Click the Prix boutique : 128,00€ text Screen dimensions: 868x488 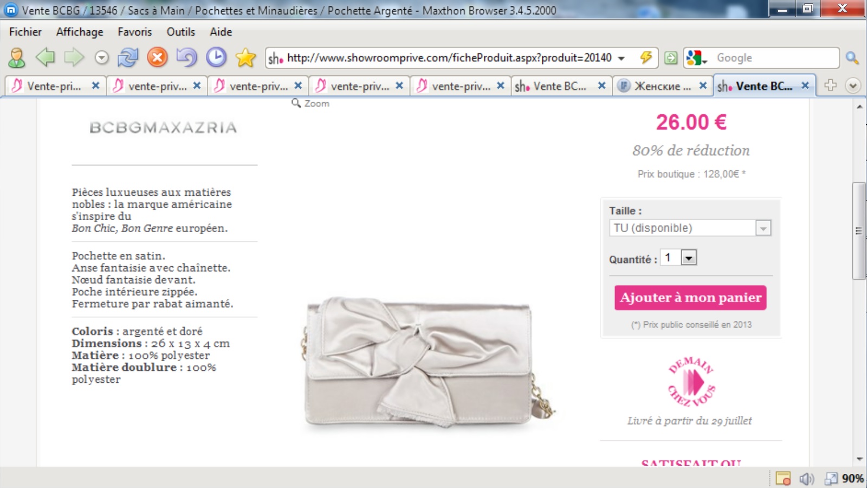(x=691, y=174)
